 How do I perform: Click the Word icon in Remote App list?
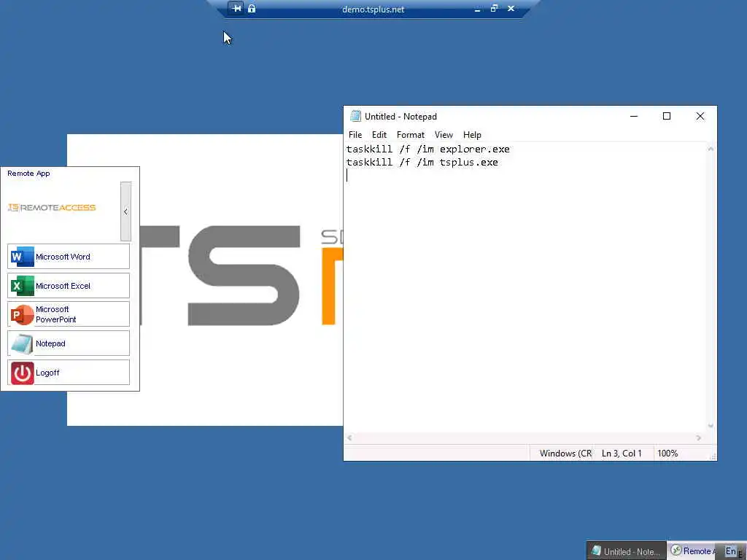point(22,257)
